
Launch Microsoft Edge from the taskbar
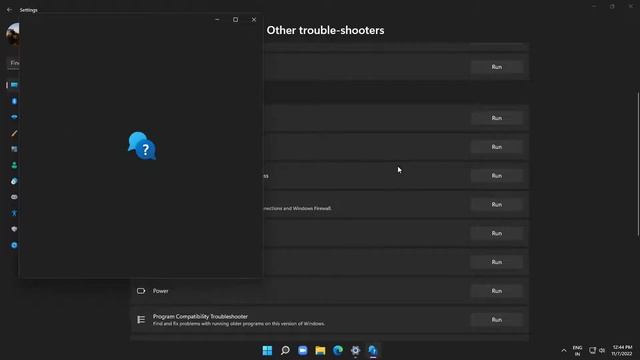[338, 350]
